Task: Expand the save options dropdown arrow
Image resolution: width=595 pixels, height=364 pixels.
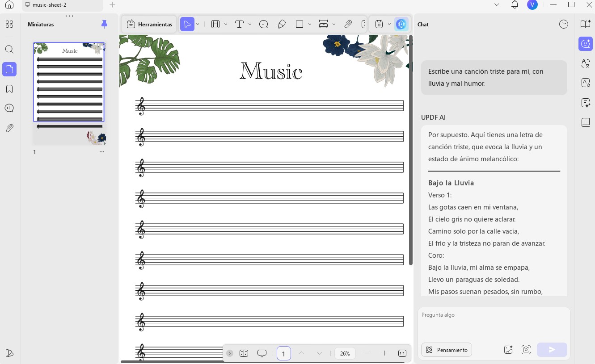Action: pos(389,24)
